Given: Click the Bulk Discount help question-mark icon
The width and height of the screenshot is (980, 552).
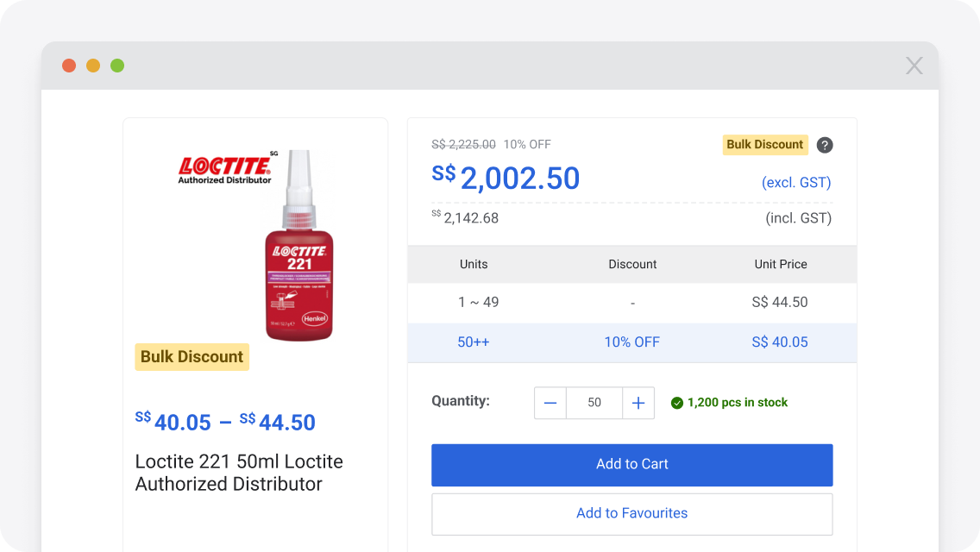Looking at the screenshot, I should 825,145.
